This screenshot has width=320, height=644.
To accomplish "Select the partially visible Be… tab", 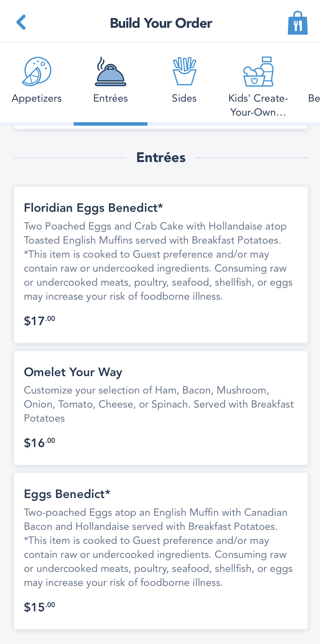I will [314, 98].
